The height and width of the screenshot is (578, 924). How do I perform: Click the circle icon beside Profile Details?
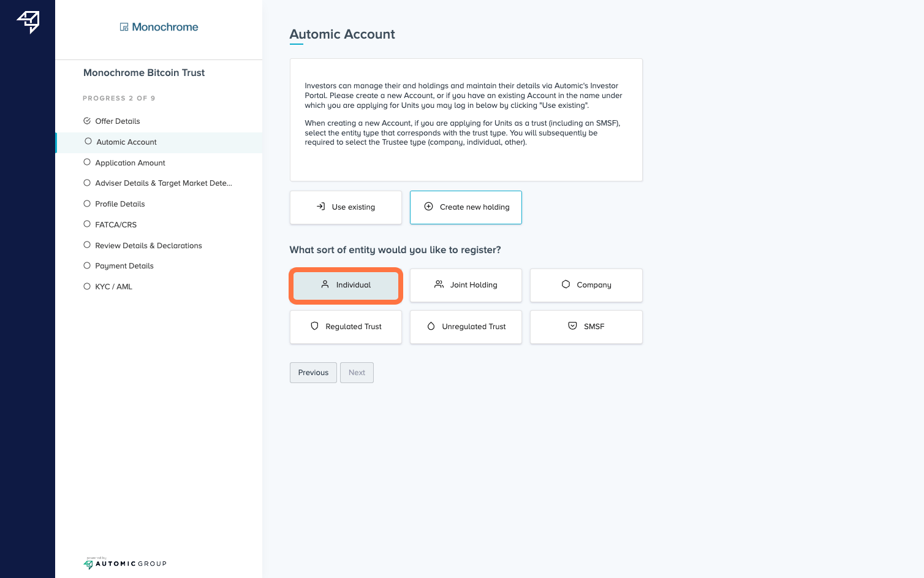[87, 203]
